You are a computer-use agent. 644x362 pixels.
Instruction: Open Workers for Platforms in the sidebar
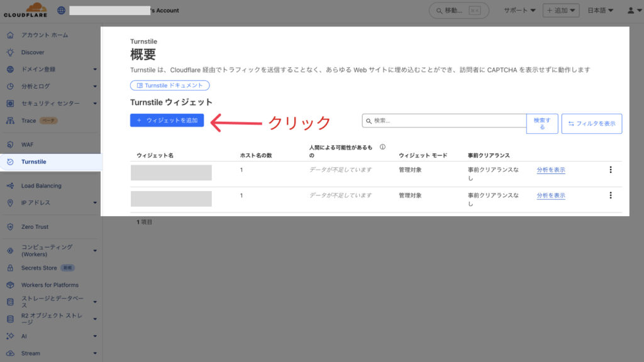click(x=50, y=285)
